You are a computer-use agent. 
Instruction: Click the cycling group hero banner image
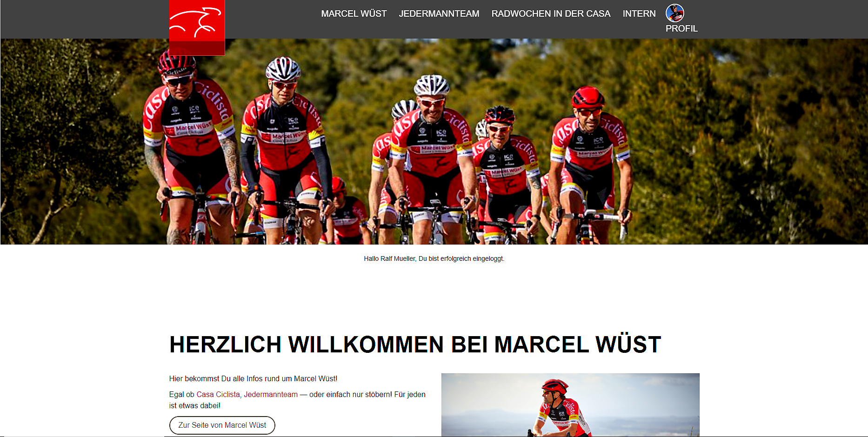click(434, 141)
